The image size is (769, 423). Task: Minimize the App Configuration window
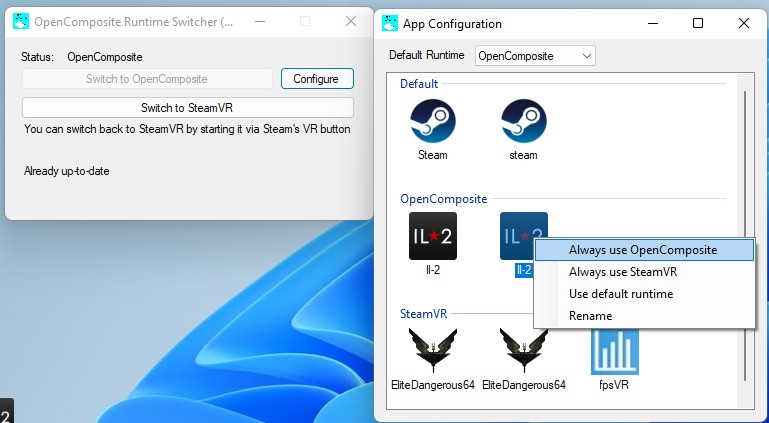coord(652,23)
